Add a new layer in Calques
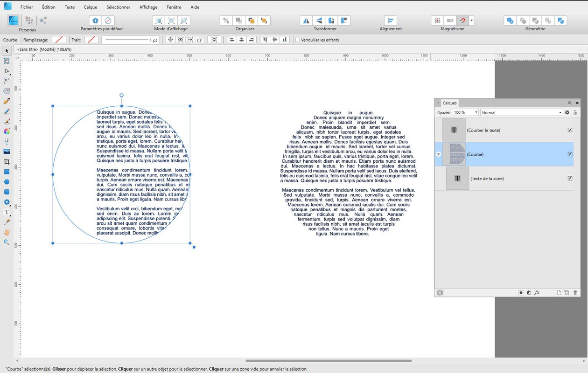The width and height of the screenshot is (588, 373). click(559, 292)
